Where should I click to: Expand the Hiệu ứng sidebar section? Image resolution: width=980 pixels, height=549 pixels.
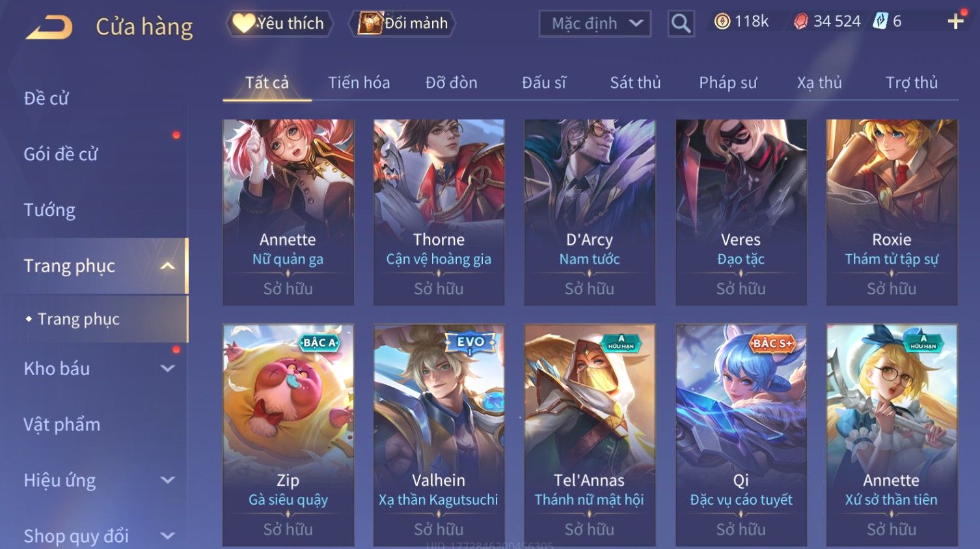click(167, 481)
